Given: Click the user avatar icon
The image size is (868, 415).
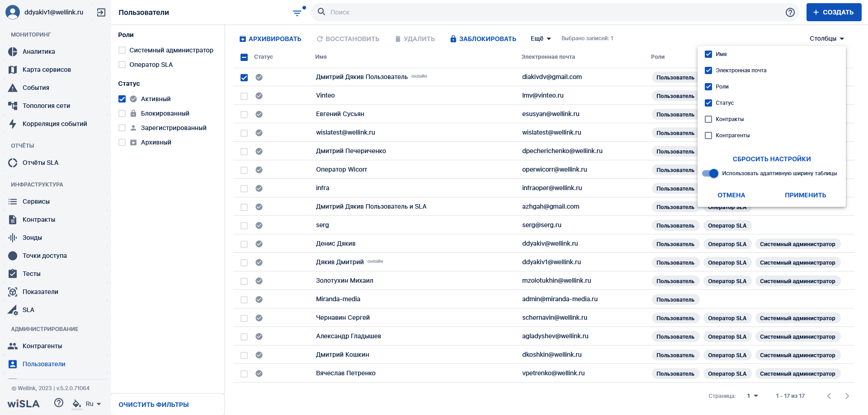Looking at the screenshot, I should point(13,12).
